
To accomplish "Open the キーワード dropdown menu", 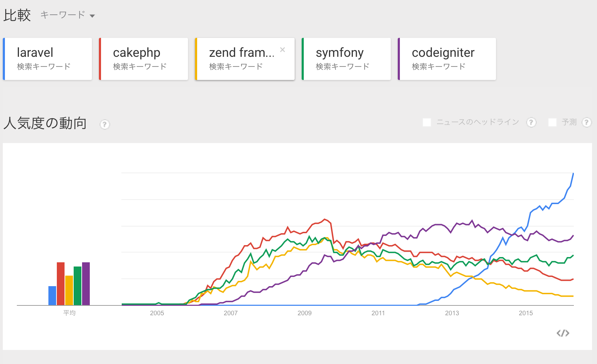I will (68, 15).
